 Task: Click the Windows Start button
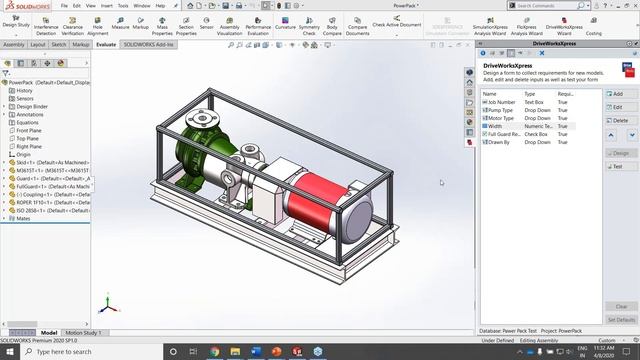coord(10,351)
